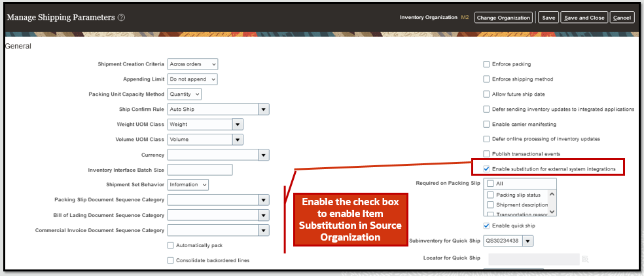
Task: Click the Save button
Action: coord(548,18)
